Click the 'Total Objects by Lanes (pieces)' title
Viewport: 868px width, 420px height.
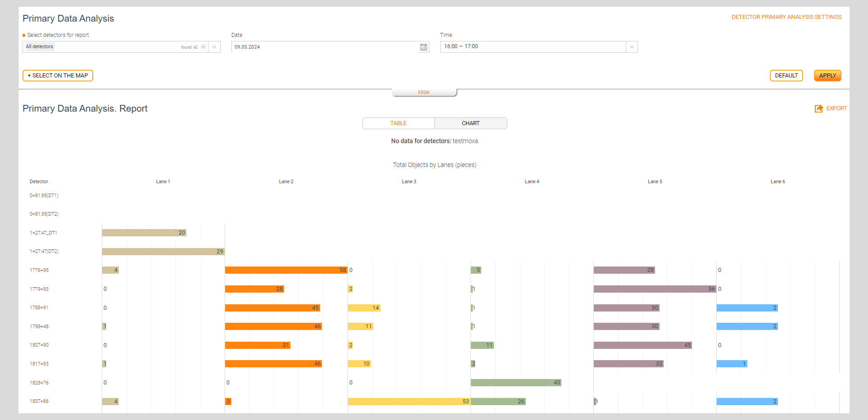pos(434,165)
